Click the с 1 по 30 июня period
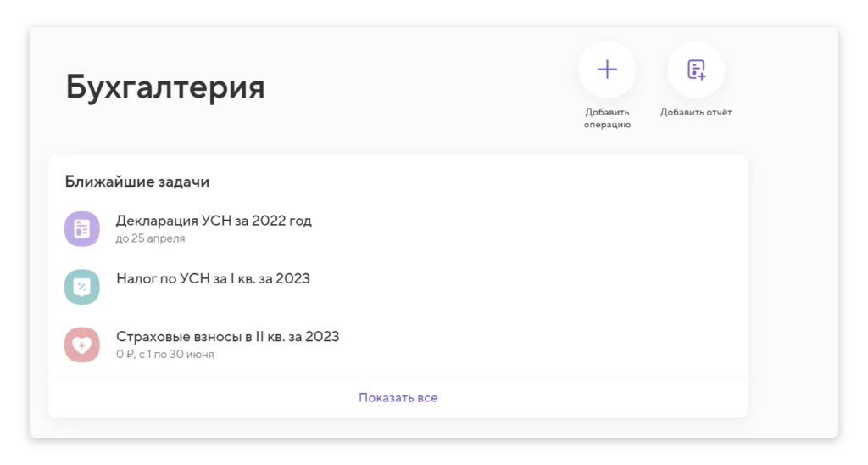868x465 pixels. coord(176,354)
